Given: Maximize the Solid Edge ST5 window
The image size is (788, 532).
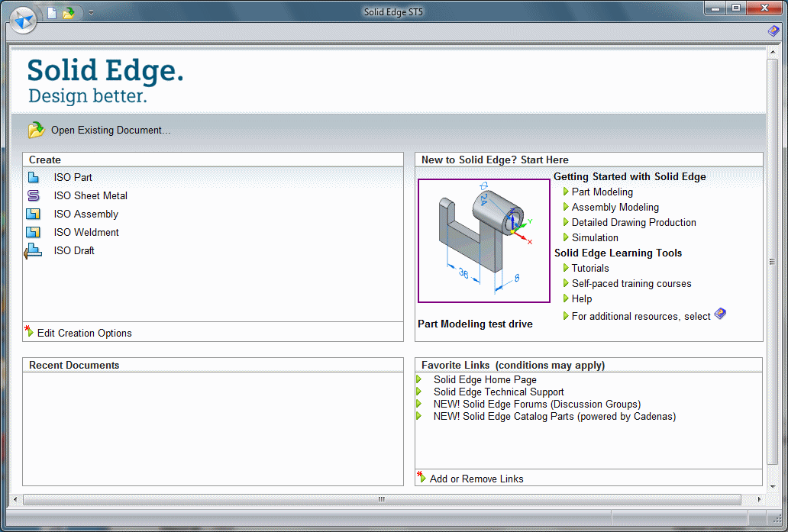Looking at the screenshot, I should [736, 8].
